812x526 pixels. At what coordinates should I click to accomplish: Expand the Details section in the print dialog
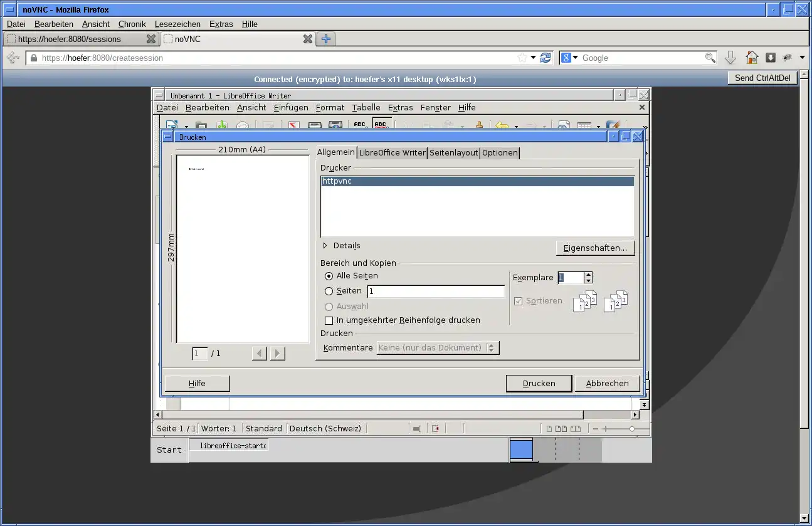tap(325, 246)
